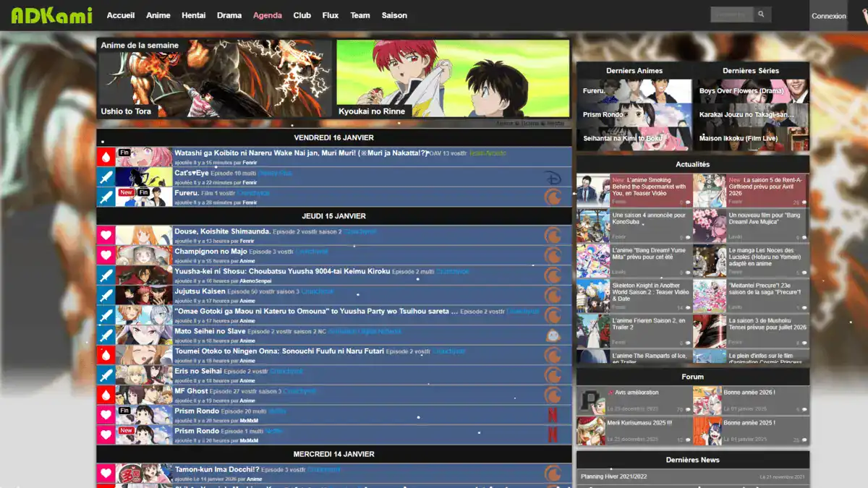Click the ADKami site logo
This screenshot has width=868, height=488.
[x=52, y=14]
